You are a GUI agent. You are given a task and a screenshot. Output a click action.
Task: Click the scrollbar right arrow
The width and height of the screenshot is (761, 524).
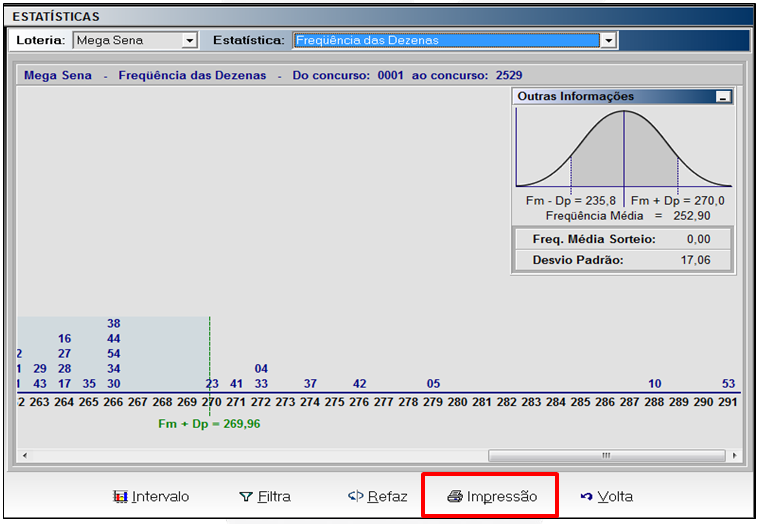tap(734, 456)
